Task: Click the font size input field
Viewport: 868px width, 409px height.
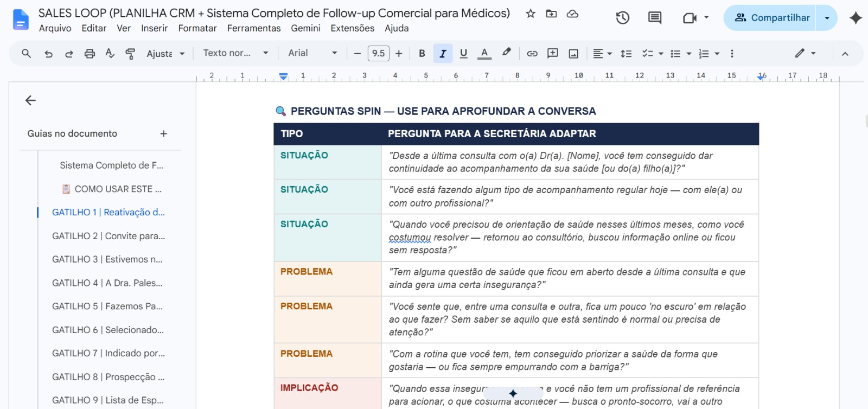Action: [378, 53]
